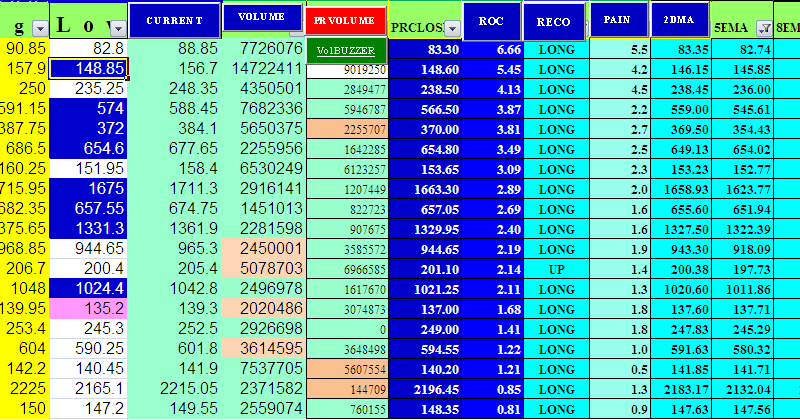Select the Low cell 1331.3
800x420 pixels.
click(x=88, y=228)
